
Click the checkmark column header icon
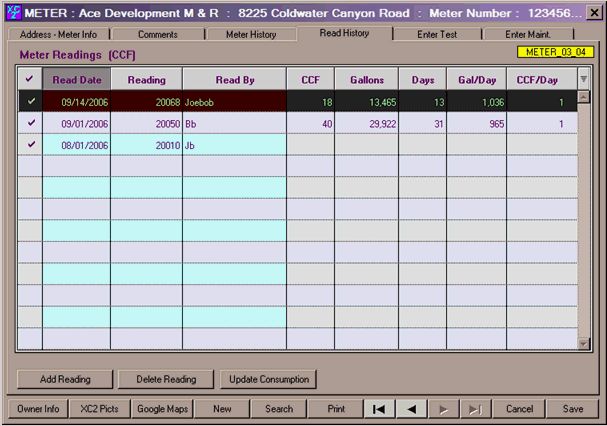pyautogui.click(x=29, y=80)
